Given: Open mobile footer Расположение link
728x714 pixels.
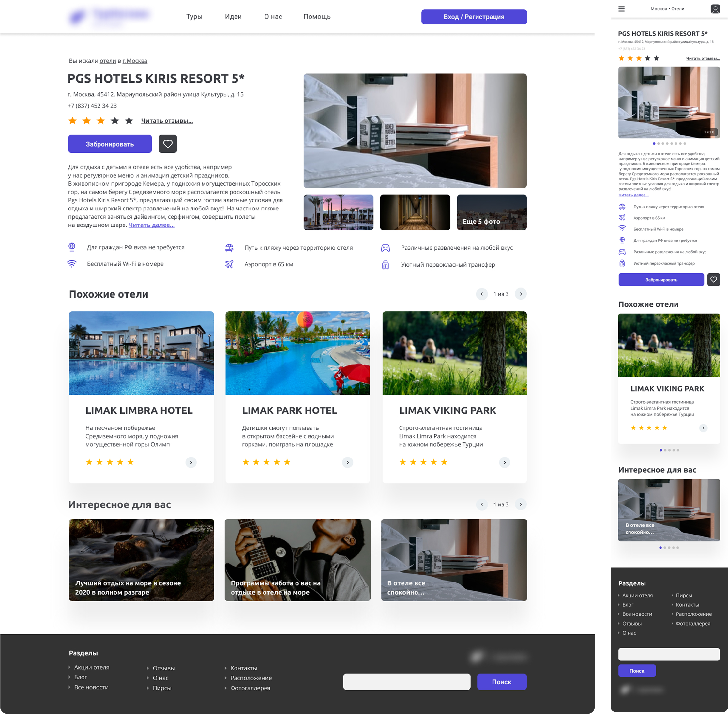Looking at the screenshot, I should (693, 614).
